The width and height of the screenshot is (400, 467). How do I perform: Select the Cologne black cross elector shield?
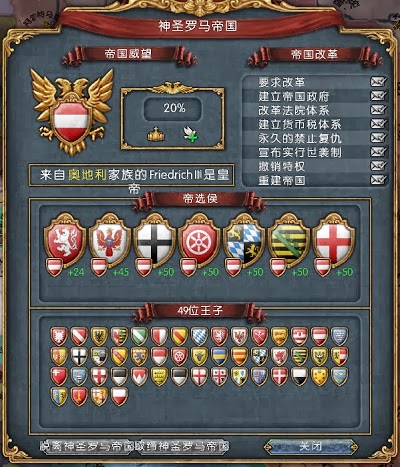[x=155, y=239]
